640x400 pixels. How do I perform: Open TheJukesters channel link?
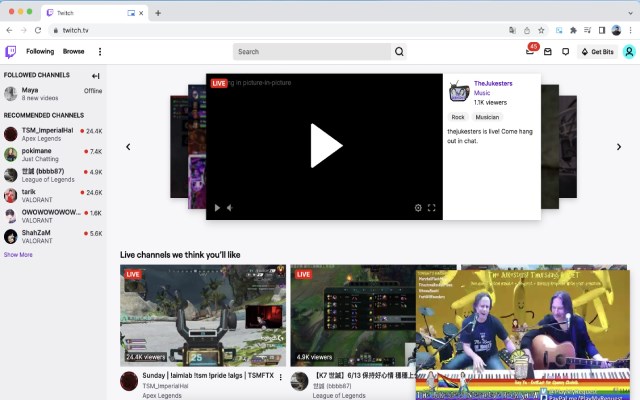493,83
